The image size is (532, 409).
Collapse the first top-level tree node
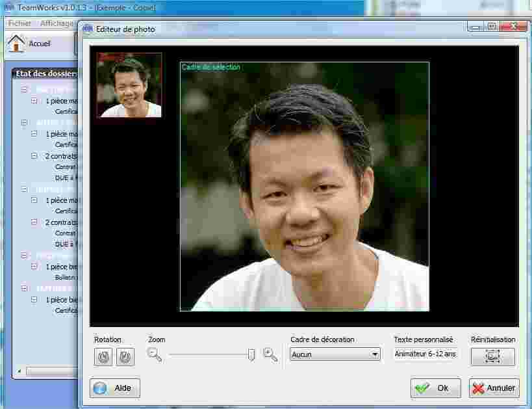[24, 89]
